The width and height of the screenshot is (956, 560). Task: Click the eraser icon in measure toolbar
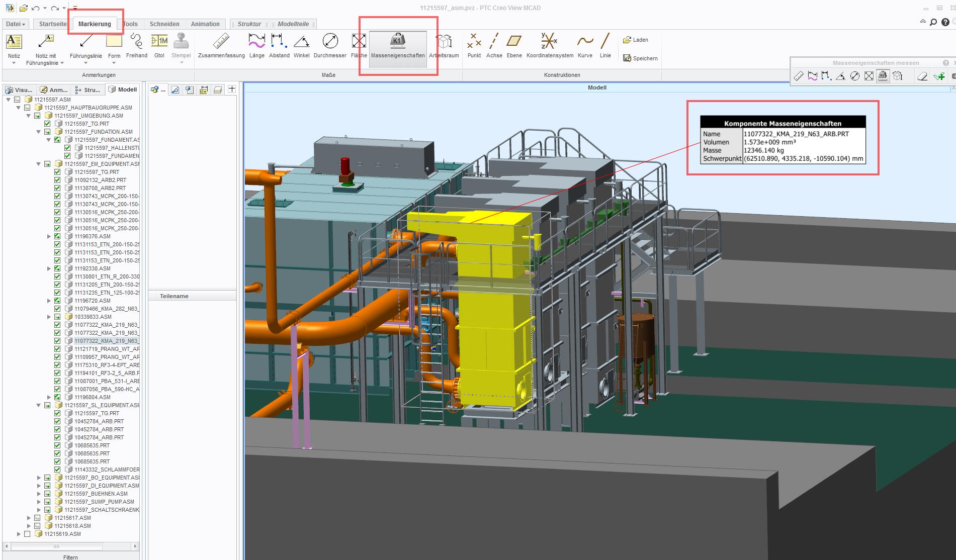click(x=922, y=76)
